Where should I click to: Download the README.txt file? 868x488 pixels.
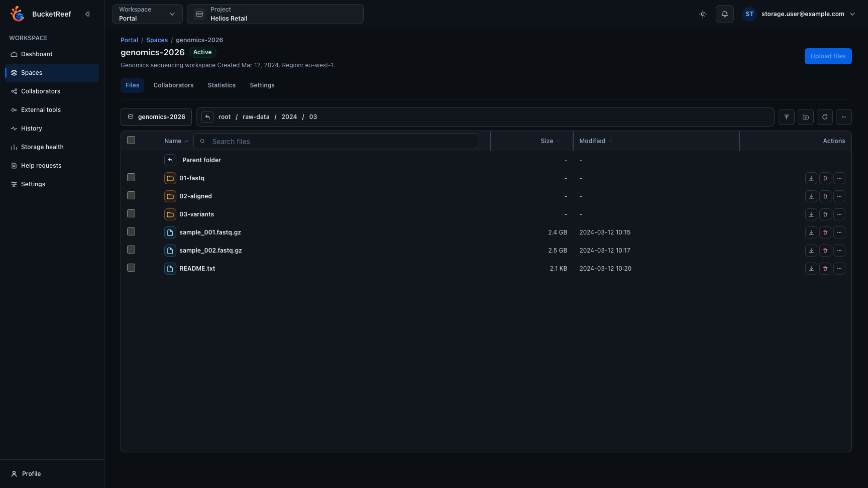pos(811,269)
